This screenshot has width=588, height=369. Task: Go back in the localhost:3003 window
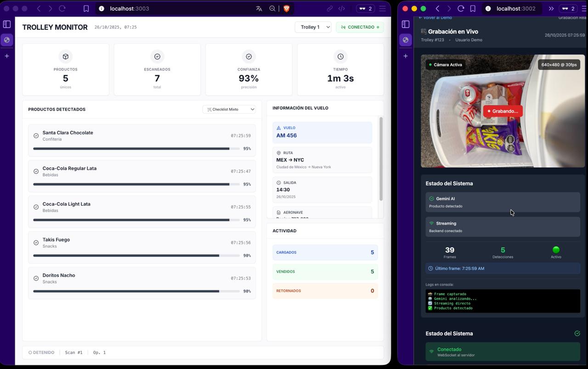point(39,8)
